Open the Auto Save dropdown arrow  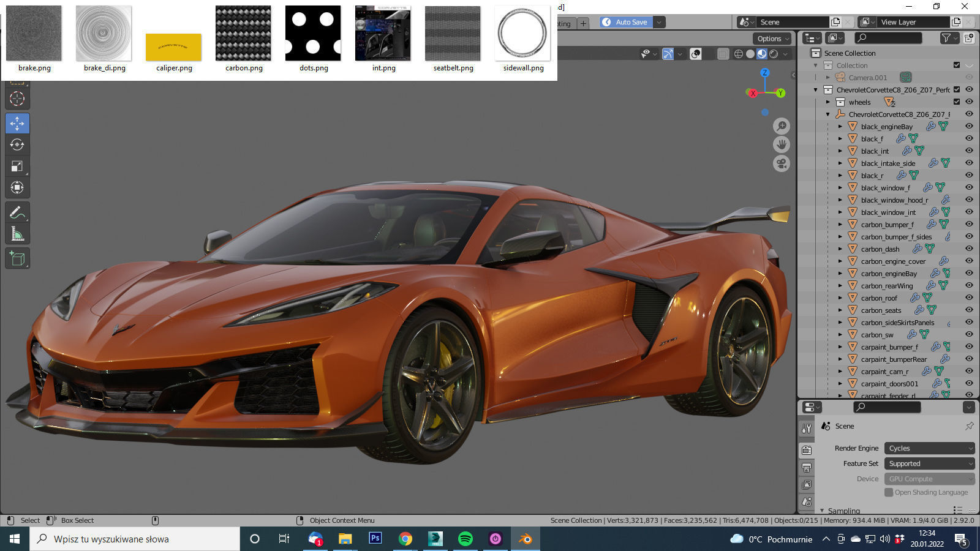coord(659,22)
